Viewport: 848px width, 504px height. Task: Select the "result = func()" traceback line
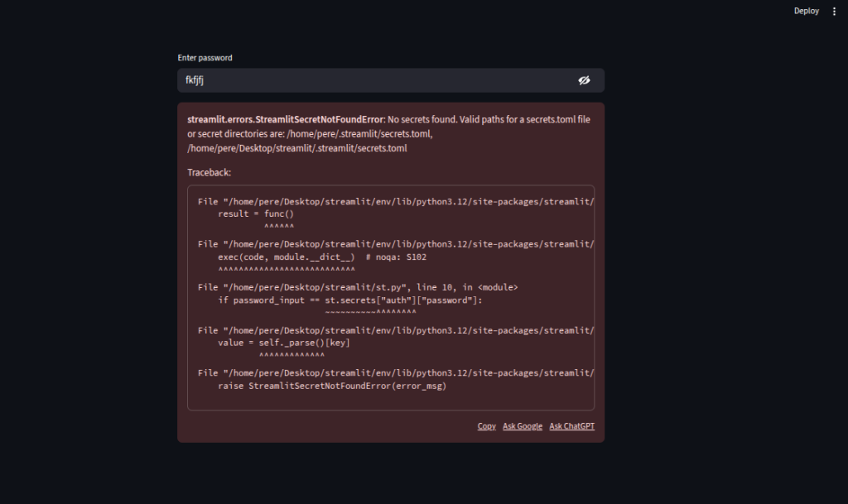pyautogui.click(x=256, y=214)
